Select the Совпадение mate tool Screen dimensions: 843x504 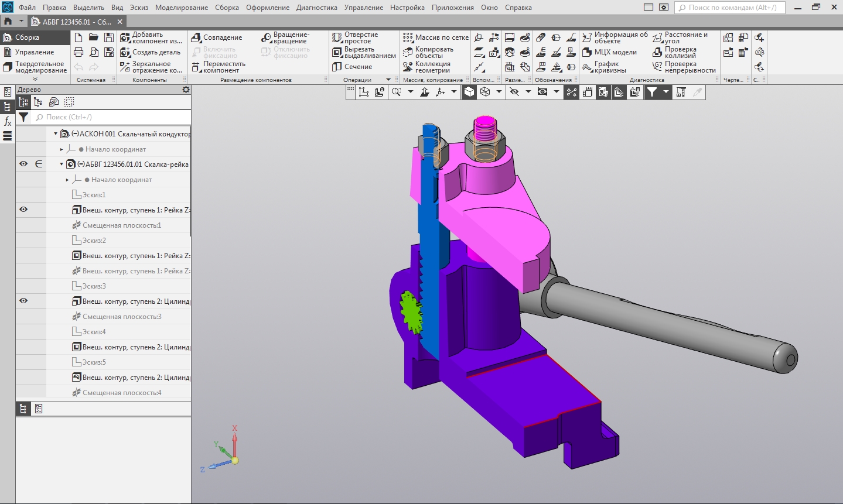point(217,37)
